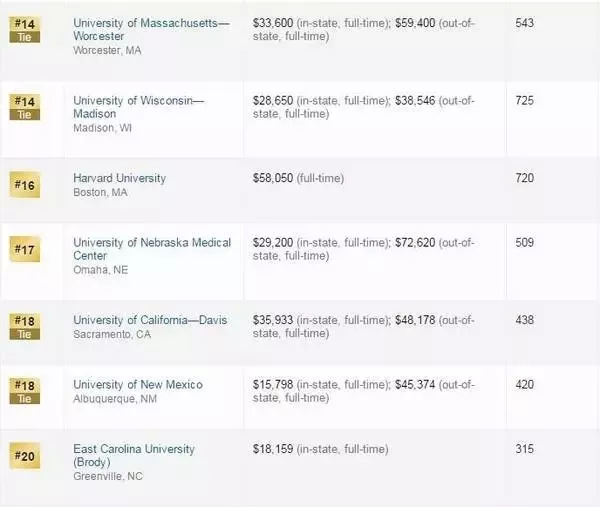
Task: Click the #20 rank badge for East Carolina
Action: (x=25, y=456)
